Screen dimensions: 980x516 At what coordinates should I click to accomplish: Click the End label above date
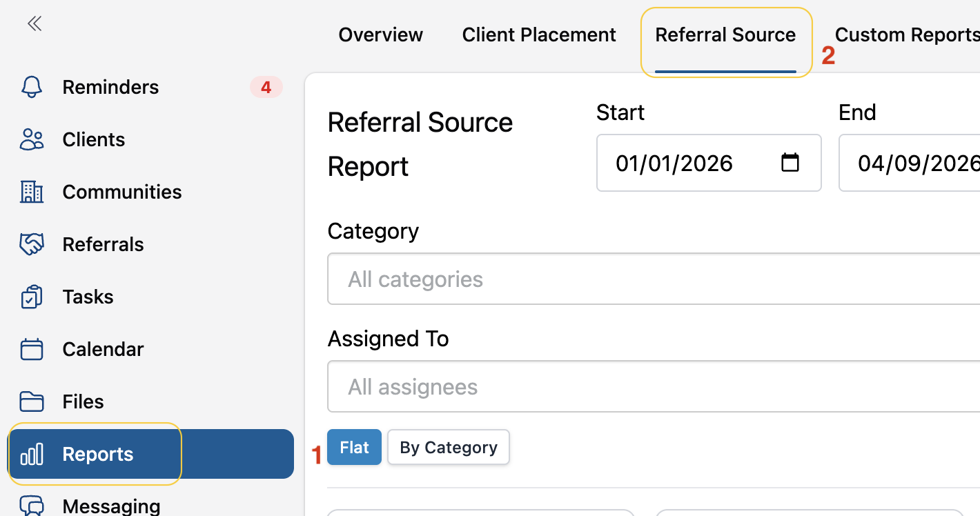[x=857, y=112]
